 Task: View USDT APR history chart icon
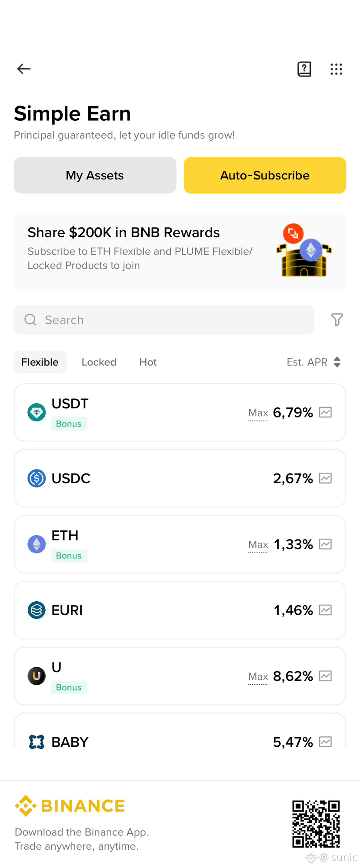(x=325, y=412)
